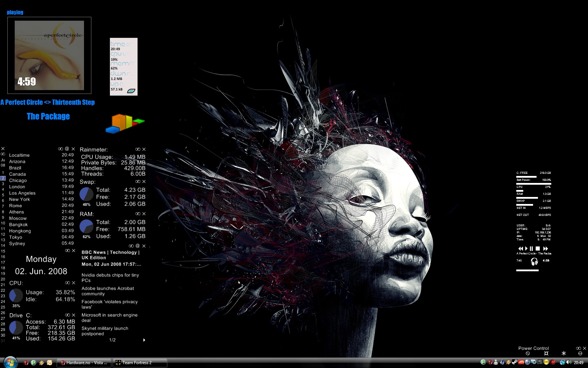Click 'The Package' song title text
The height and width of the screenshot is (368, 588).
click(48, 116)
